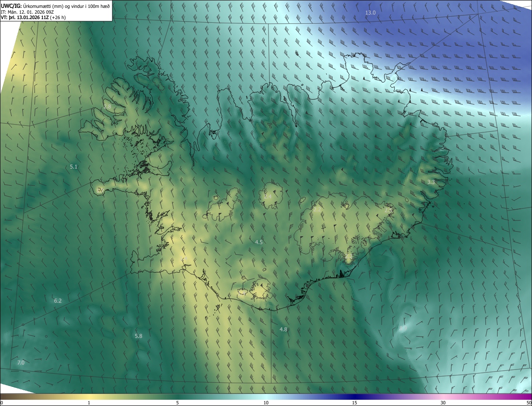Click the 7.0 value label on the map
Image resolution: width=532 pixels, height=406 pixels.
tap(21, 363)
